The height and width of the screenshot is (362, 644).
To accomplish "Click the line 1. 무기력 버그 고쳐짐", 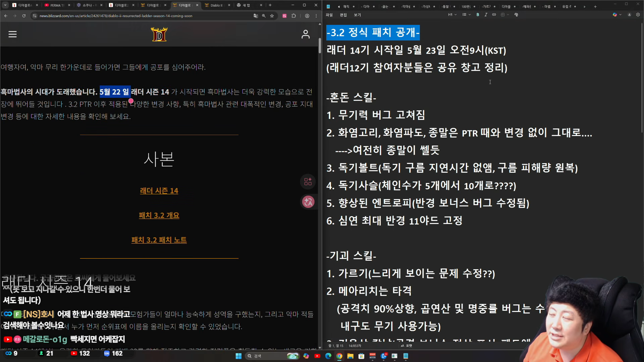I will (376, 115).
